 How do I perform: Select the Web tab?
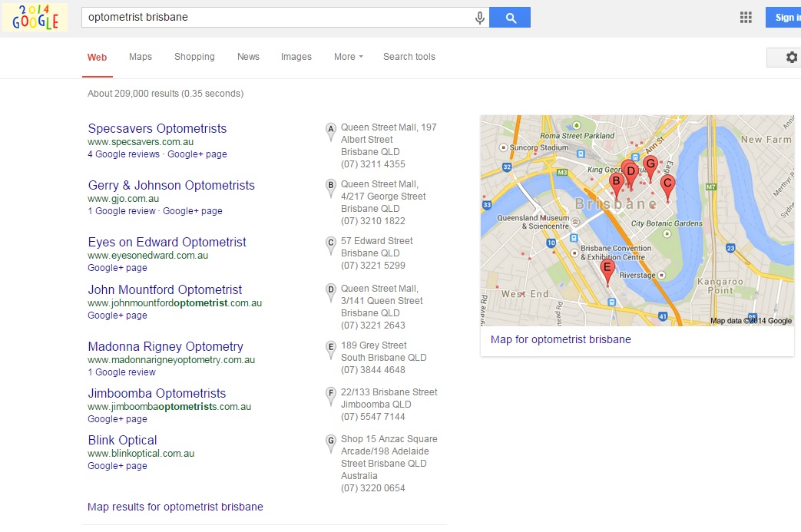[97, 57]
